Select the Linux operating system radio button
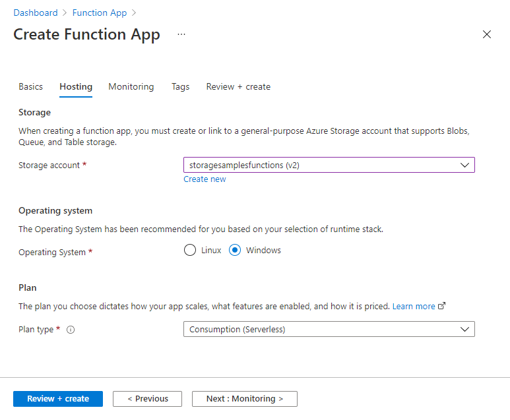 point(190,251)
